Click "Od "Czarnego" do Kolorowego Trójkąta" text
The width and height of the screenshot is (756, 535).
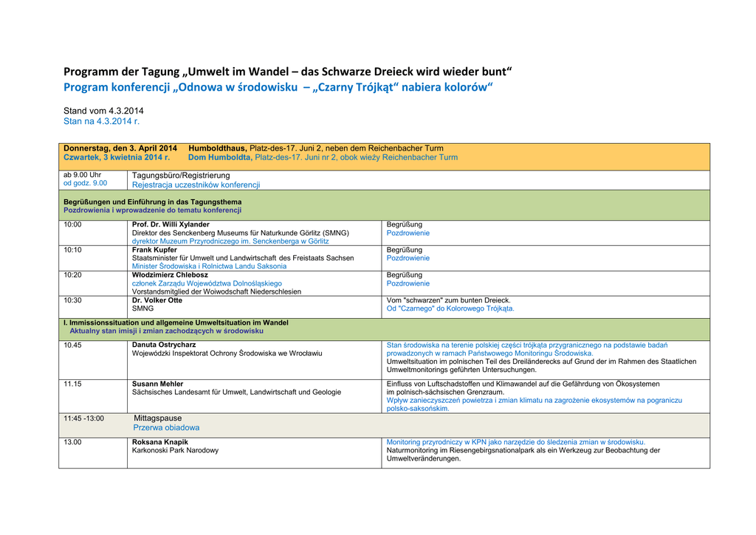450,308
